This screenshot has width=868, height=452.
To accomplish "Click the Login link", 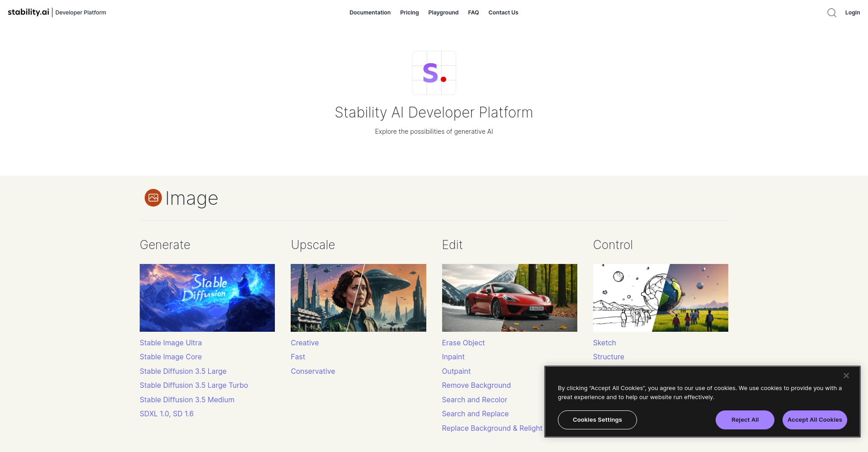I will tap(852, 13).
